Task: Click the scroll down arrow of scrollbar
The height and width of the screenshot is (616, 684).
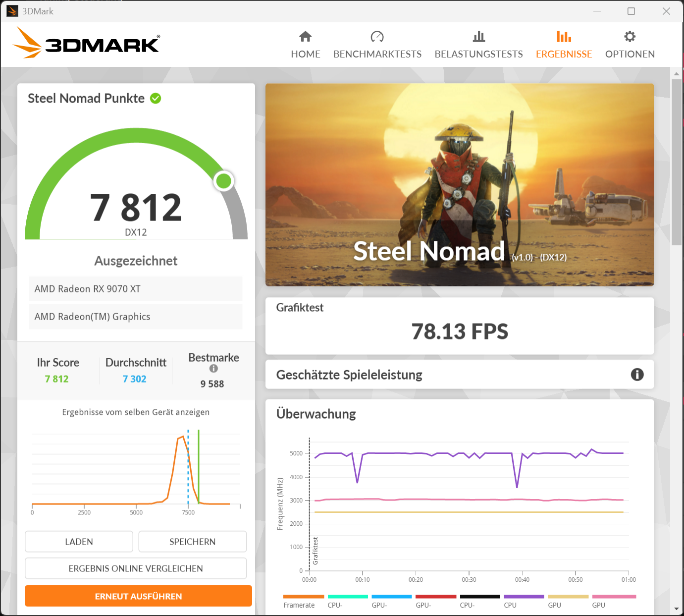Action: [x=677, y=609]
